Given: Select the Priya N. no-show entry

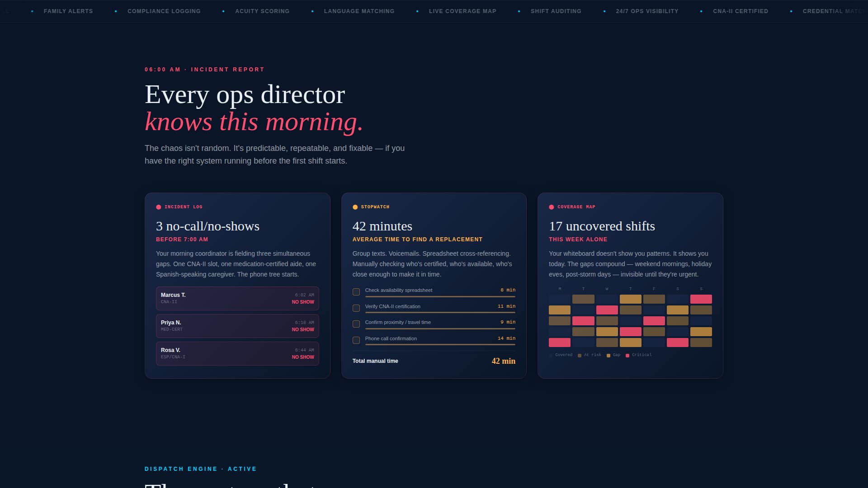Looking at the screenshot, I should pos(237,326).
